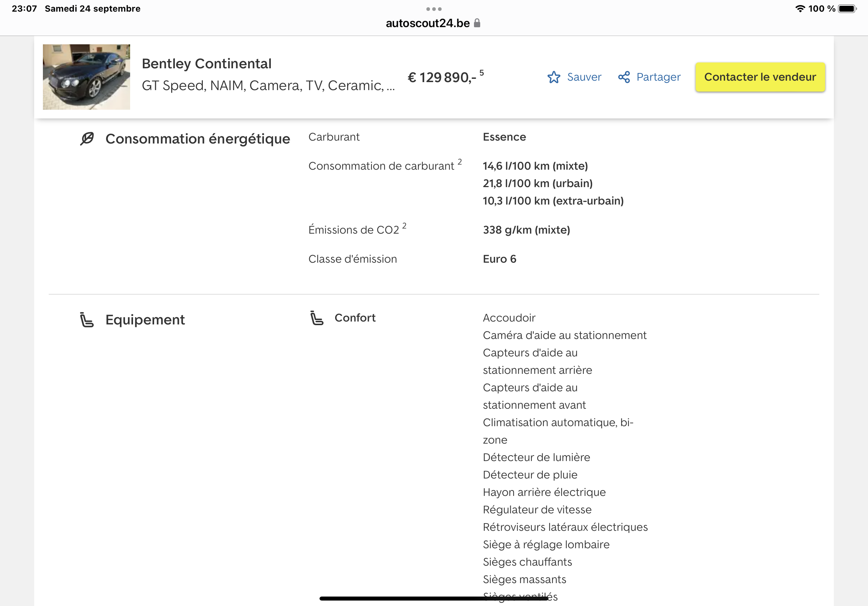Tap the Wi-Fi status icon

800,9
